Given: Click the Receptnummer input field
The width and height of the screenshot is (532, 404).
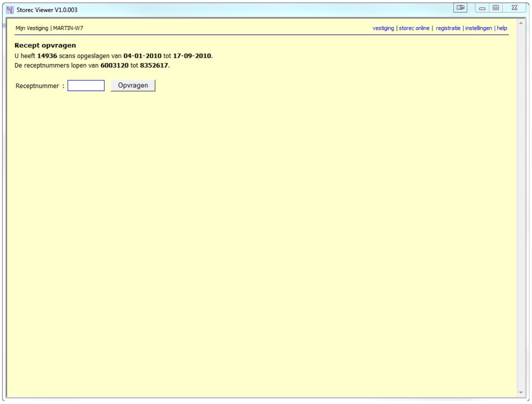Looking at the screenshot, I should (86, 86).
